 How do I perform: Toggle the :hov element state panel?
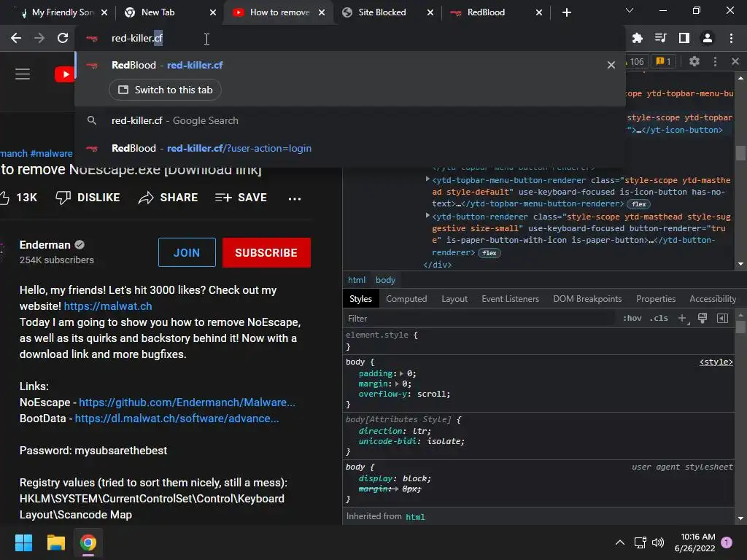click(632, 319)
